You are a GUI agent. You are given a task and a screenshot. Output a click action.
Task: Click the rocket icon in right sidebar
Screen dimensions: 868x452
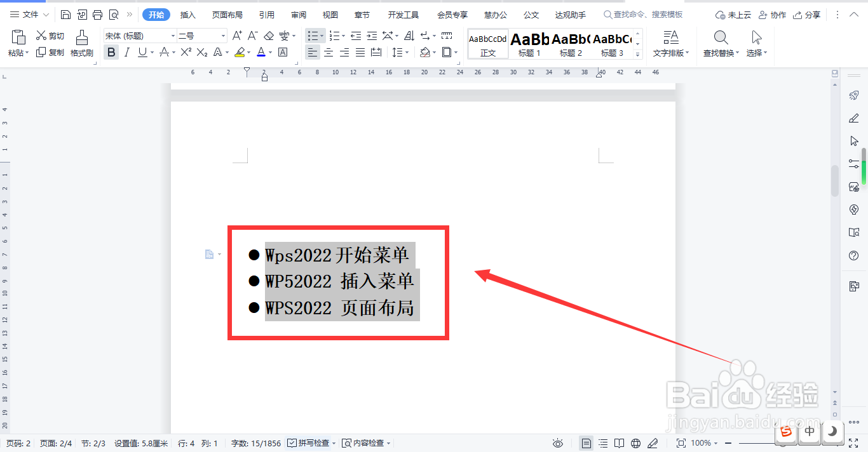[854, 95]
